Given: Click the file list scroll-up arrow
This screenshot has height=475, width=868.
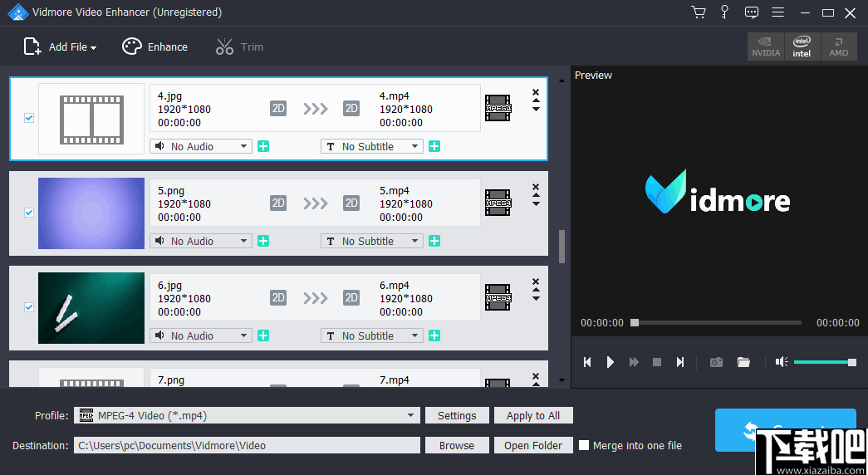Looking at the screenshot, I should point(562,81).
